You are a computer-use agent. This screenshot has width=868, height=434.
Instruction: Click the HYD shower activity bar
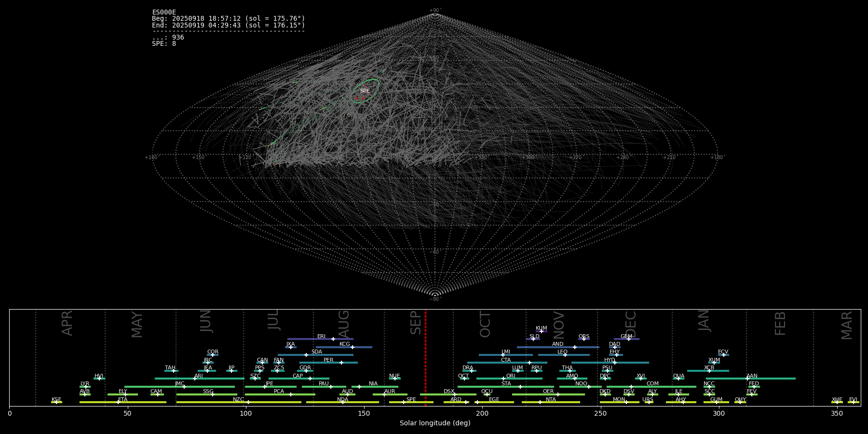click(610, 363)
